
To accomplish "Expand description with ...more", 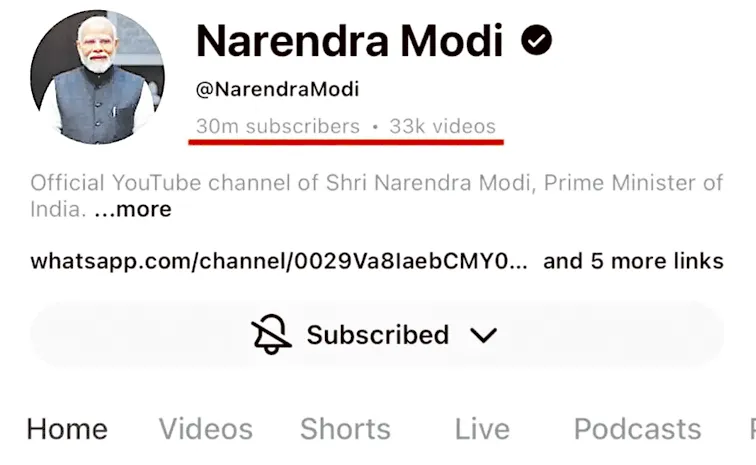I will click(133, 209).
